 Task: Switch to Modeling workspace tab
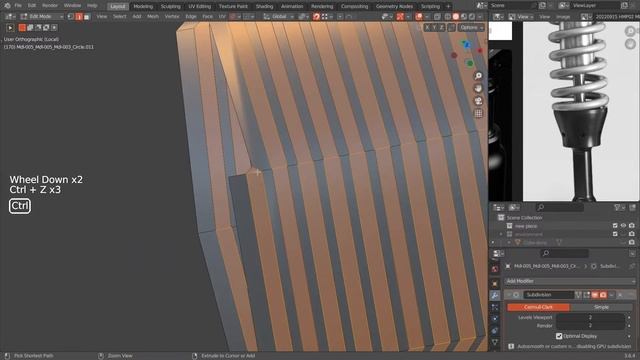coord(143,6)
